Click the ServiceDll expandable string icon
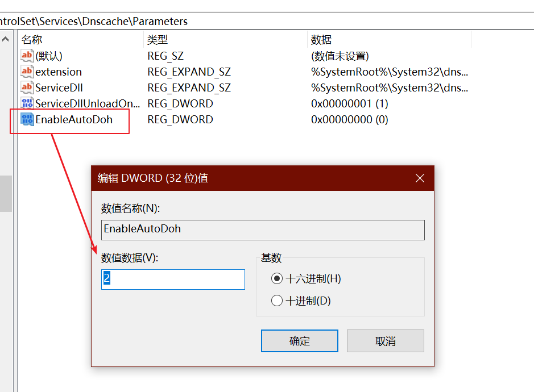This screenshot has height=392, width=534. [x=26, y=87]
